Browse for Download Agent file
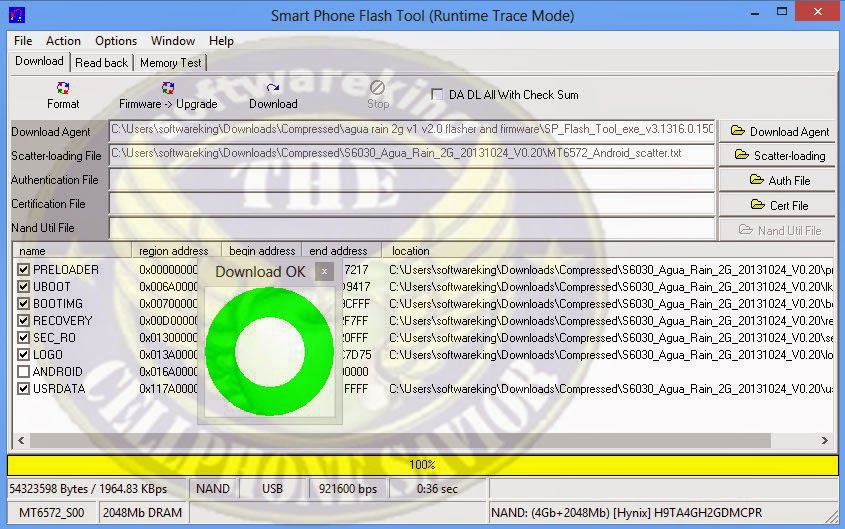This screenshot has height=529, width=845. tap(777, 131)
